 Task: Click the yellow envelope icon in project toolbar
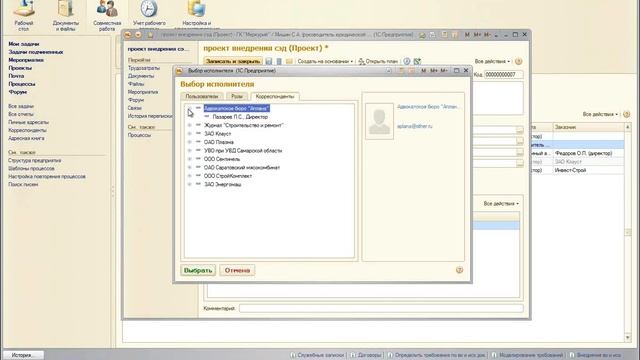pos(289,61)
